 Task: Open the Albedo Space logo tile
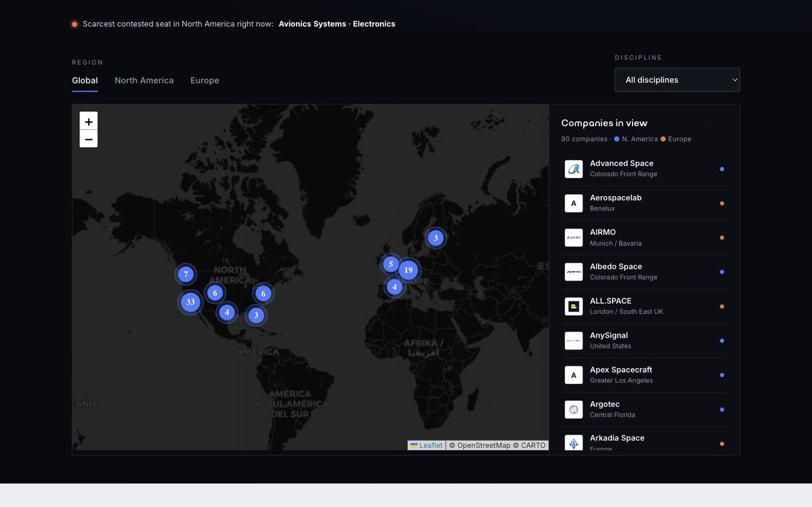[573, 272]
